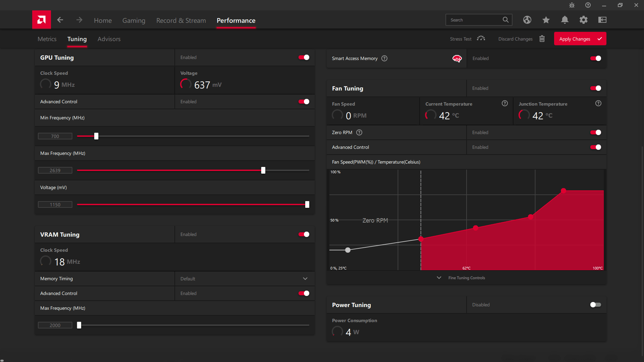Click the Stress Test gauge icon
644x362 pixels.
(x=481, y=39)
